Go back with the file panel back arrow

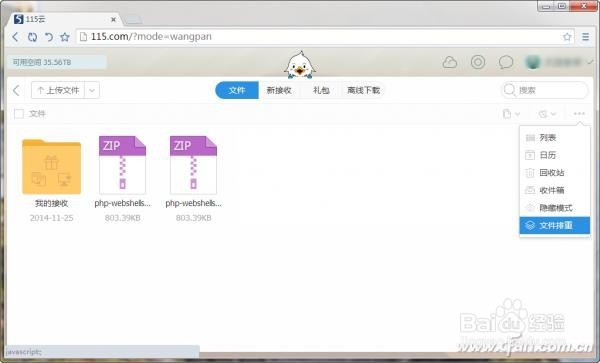[16, 91]
